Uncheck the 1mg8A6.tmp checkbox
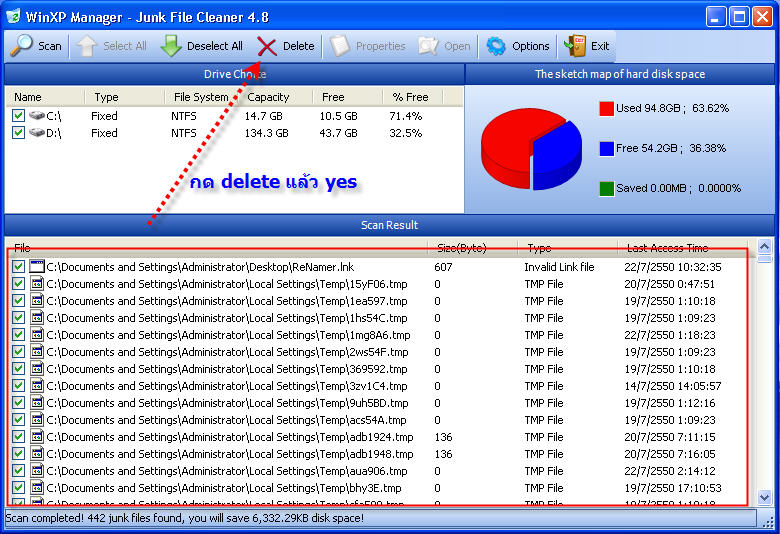780x534 pixels. [x=18, y=334]
